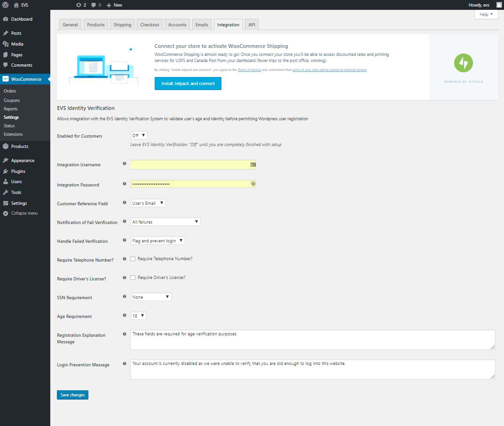Open the SSN Requirement dropdown

[x=151, y=297]
